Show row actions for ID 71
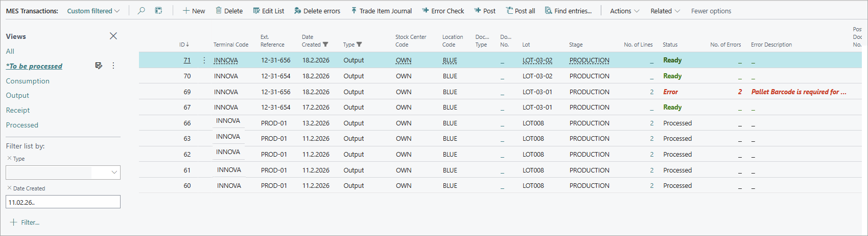 tap(204, 60)
